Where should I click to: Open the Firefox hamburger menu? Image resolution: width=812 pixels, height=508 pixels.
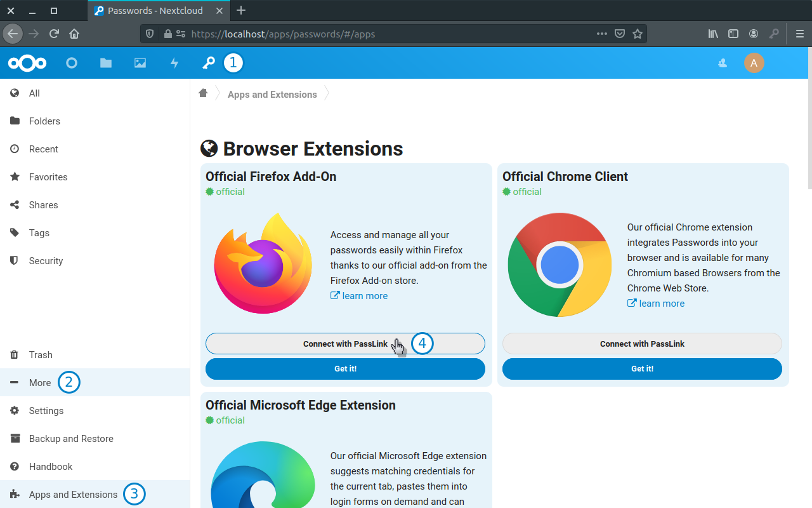tap(800, 34)
